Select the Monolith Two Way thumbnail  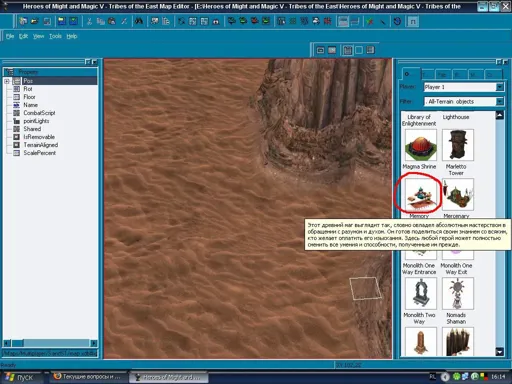420,294
